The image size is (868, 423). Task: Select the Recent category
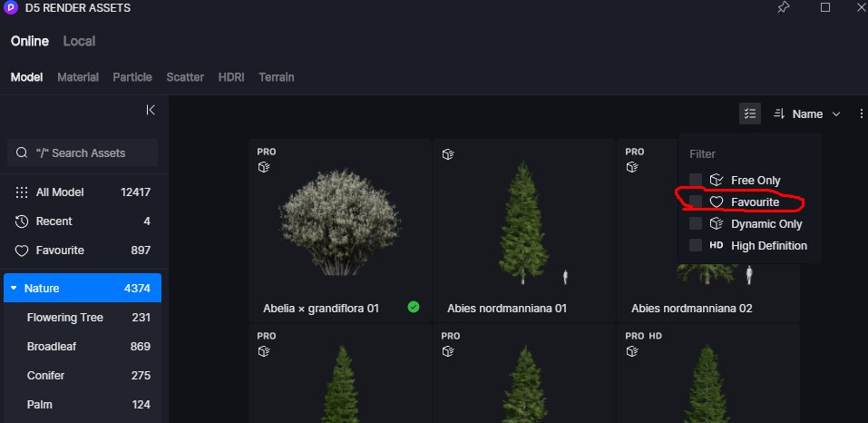tap(83, 221)
